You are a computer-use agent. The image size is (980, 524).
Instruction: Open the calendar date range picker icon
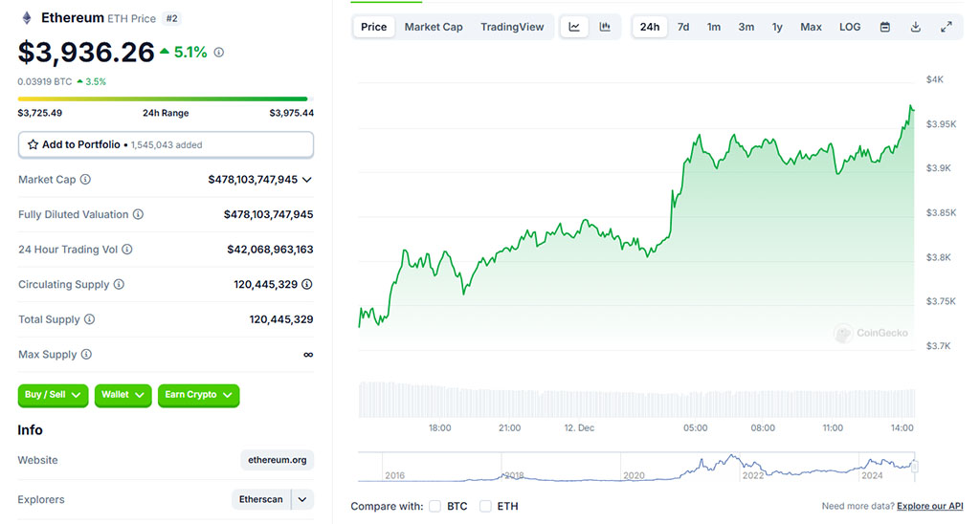pyautogui.click(x=885, y=27)
